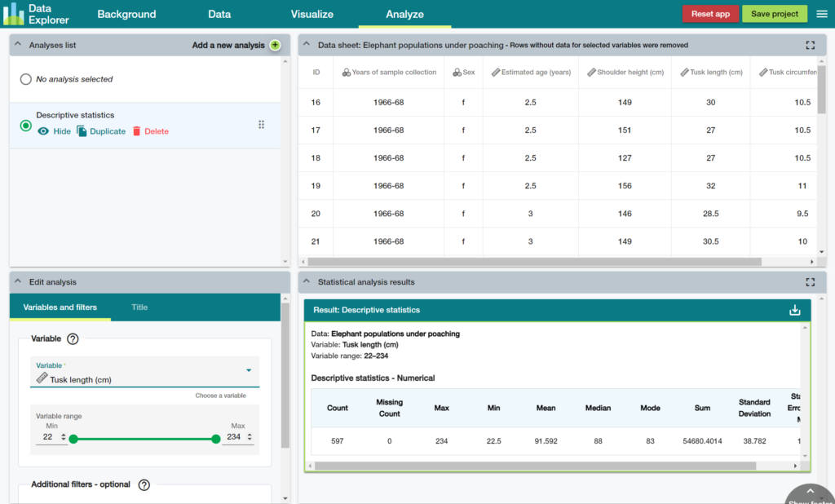The width and height of the screenshot is (835, 504).
Task: Collapse the Analyses list panel
Action: click(x=18, y=46)
